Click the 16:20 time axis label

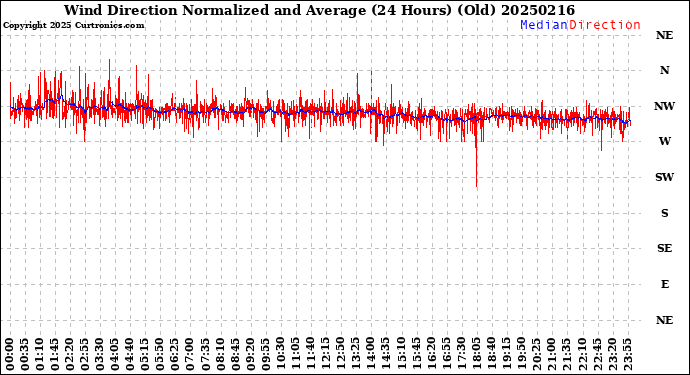click(431, 354)
